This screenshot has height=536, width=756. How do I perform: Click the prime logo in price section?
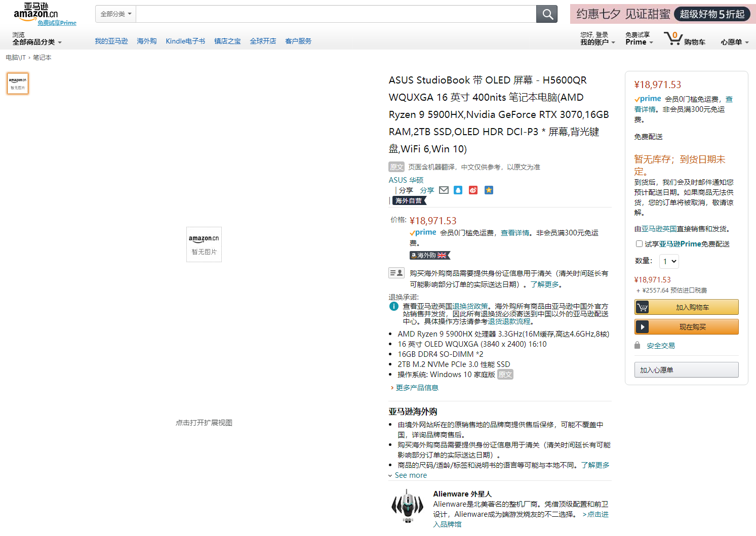click(423, 232)
